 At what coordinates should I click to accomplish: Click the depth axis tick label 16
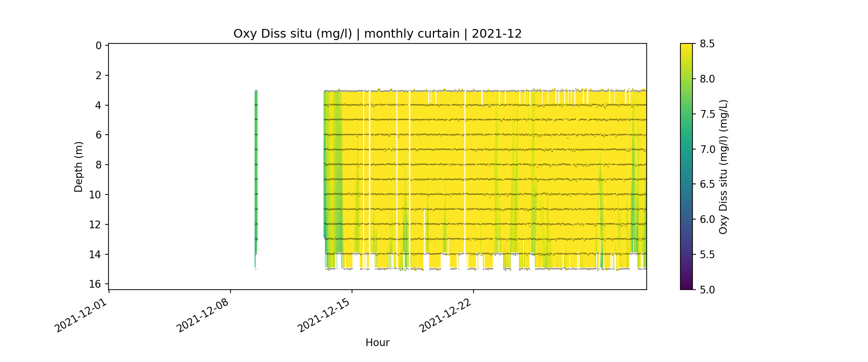96,284
